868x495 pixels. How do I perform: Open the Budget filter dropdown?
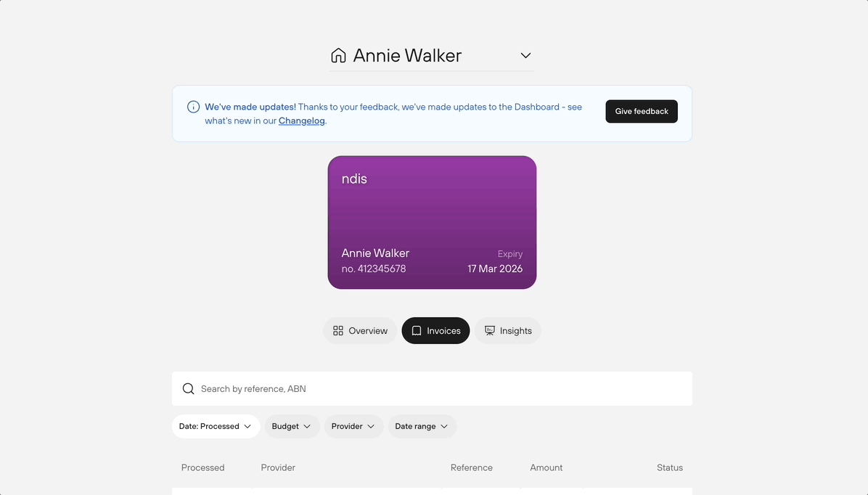tap(292, 426)
